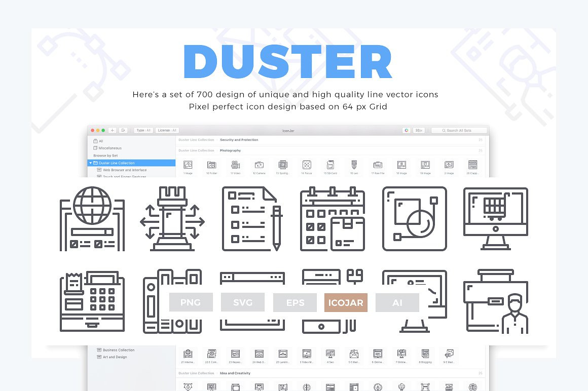588x391 pixels.
Task: Open the Business Collection set
Action: pyautogui.click(x=119, y=350)
